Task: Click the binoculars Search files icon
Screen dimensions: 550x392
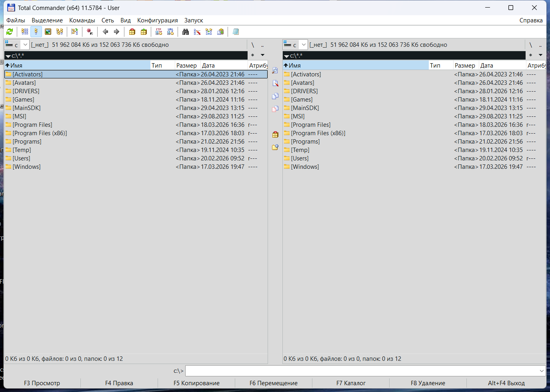Action: [186, 32]
